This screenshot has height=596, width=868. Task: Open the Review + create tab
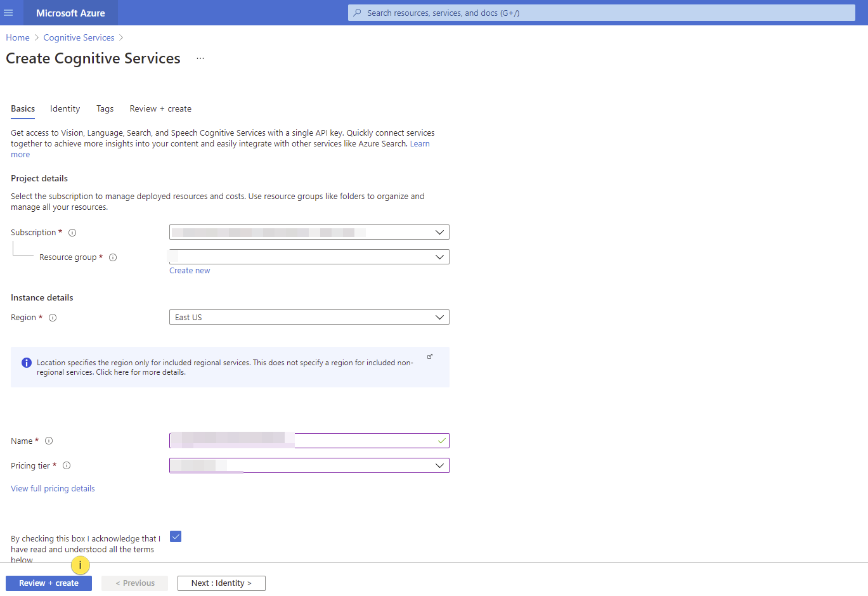[x=160, y=109]
